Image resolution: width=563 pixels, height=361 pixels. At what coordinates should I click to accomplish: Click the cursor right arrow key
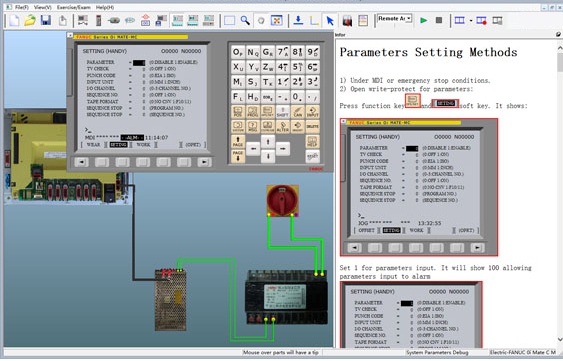tap(283, 148)
